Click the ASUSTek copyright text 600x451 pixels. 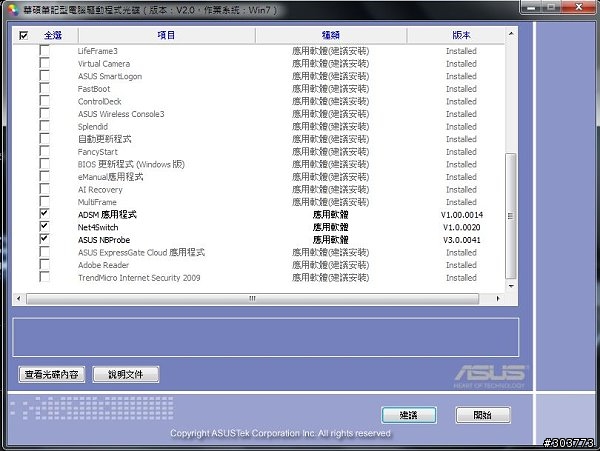(x=280, y=433)
